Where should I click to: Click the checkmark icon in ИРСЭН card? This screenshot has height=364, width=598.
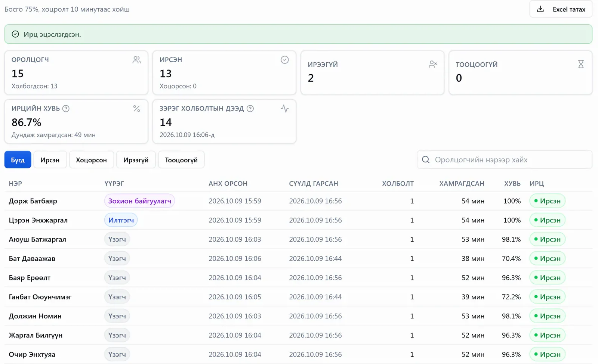click(x=285, y=60)
